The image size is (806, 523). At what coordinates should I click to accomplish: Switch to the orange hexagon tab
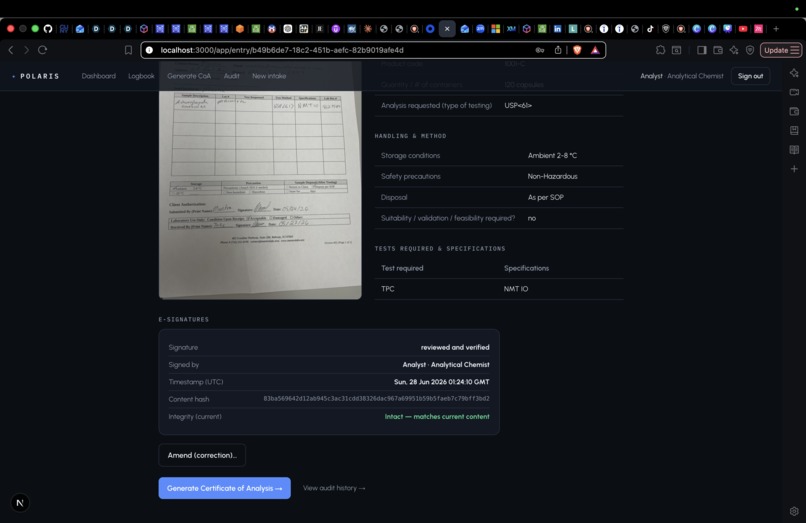pyautogui.click(x=240, y=29)
